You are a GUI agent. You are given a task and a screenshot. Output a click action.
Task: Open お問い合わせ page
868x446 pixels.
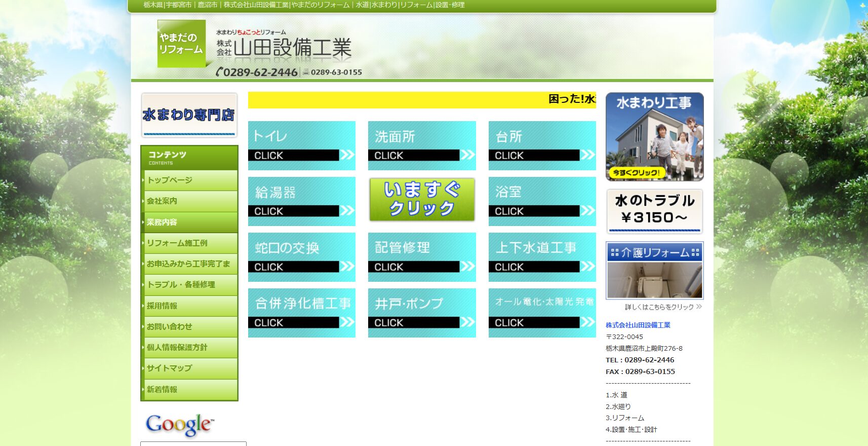189,327
